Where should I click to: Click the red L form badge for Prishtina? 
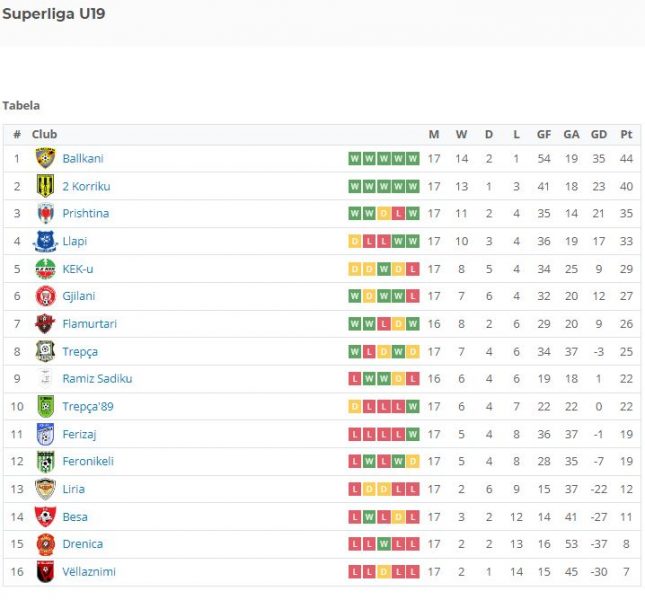(398, 213)
